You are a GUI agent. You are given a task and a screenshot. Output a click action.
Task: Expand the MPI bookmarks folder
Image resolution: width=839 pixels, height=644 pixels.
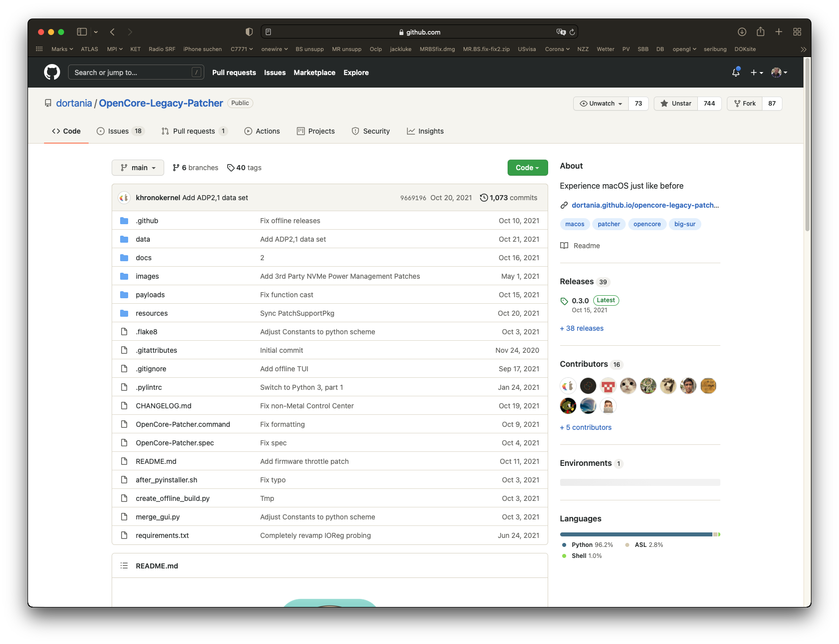115,49
